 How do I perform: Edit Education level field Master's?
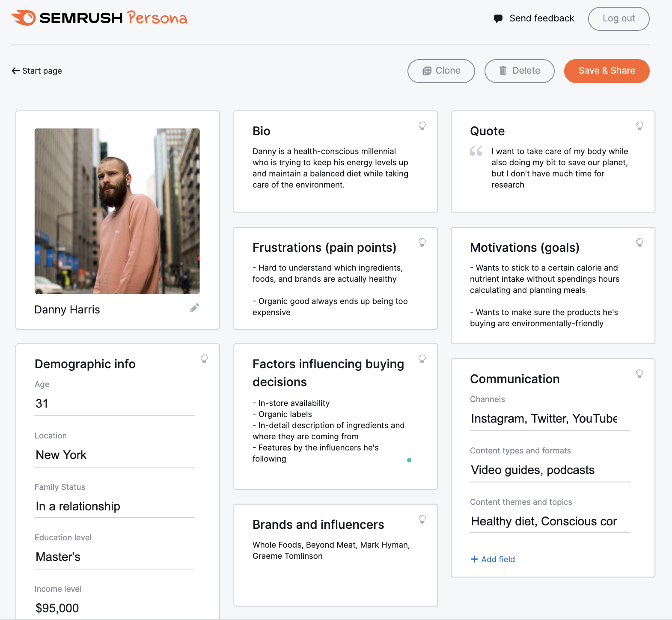pos(115,557)
